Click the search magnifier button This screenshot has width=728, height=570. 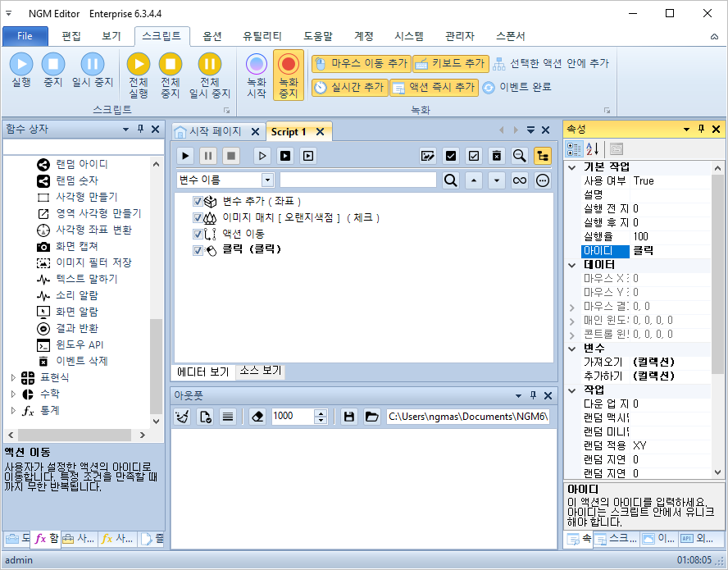[x=450, y=180]
